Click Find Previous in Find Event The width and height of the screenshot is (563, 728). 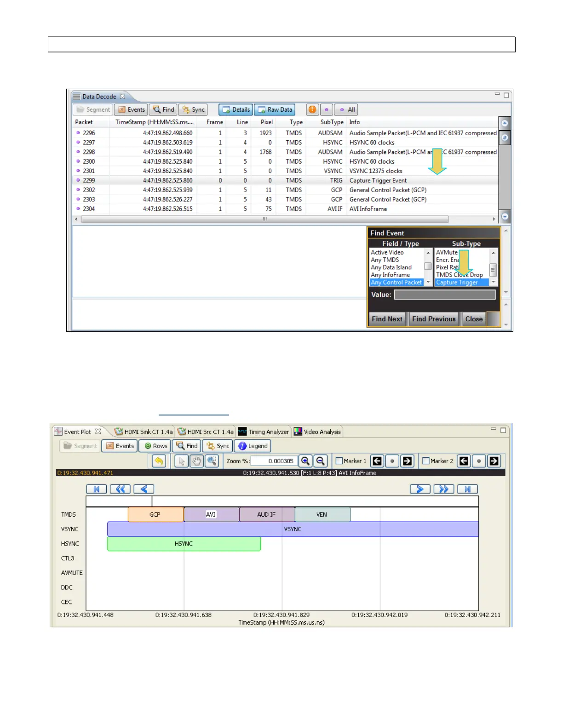(x=434, y=319)
